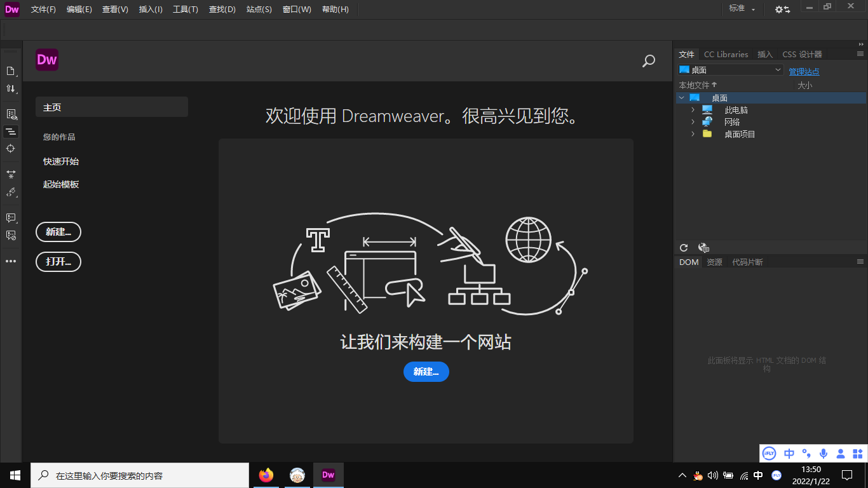Click the Inspect crosshair icon in left toolbar
The height and width of the screenshot is (488, 868).
(10, 148)
